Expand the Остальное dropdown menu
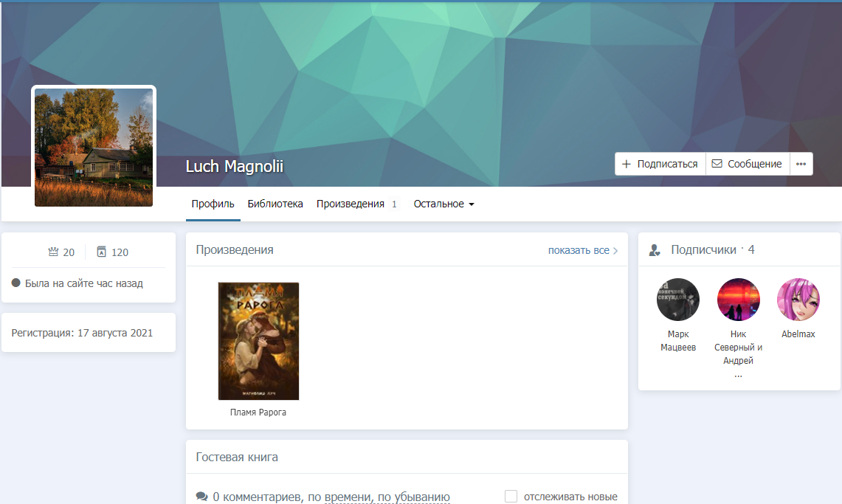 [444, 204]
